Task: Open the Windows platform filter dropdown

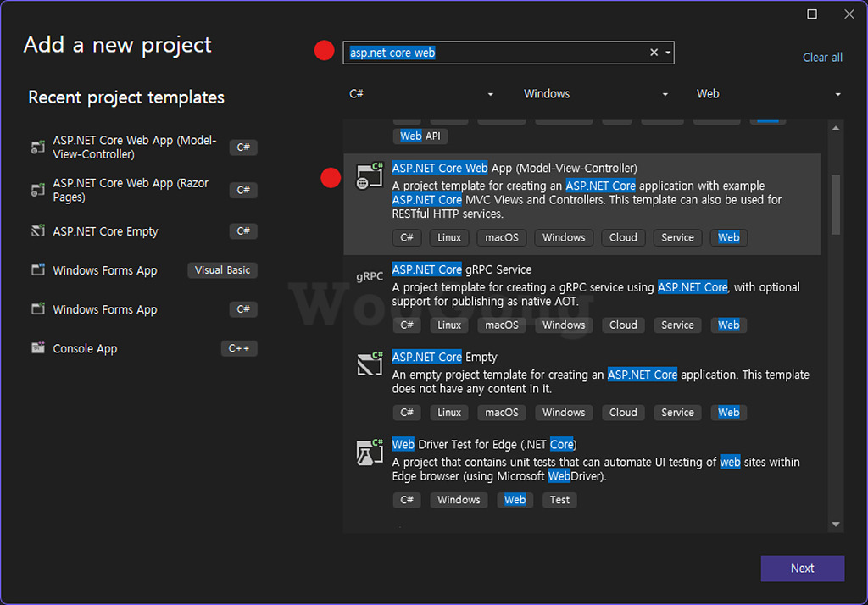Action: click(x=595, y=93)
